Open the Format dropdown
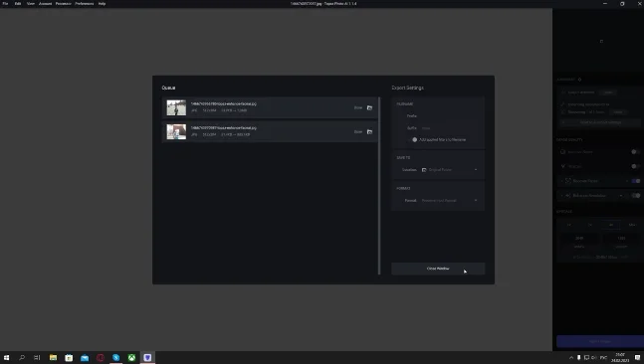The image size is (644, 364). [x=450, y=201]
